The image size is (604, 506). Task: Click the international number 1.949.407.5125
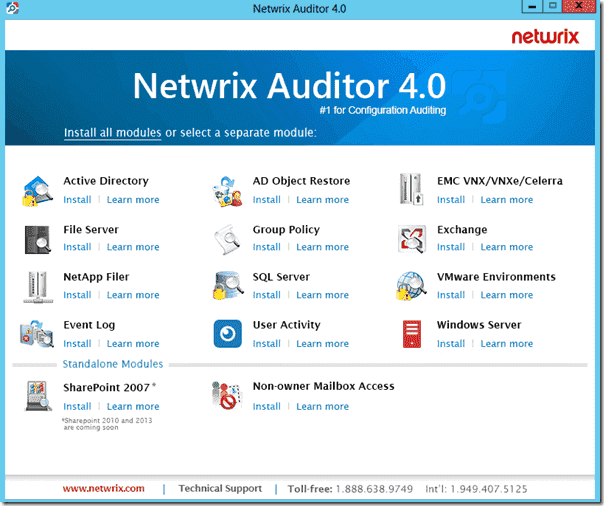(488, 489)
